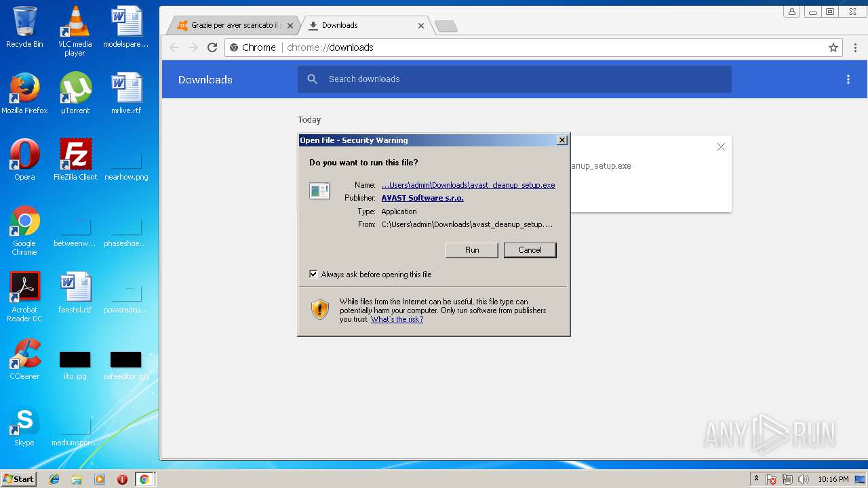Uncheck Always ask before opening this file
Image resolution: width=868 pixels, height=488 pixels.
(x=313, y=274)
